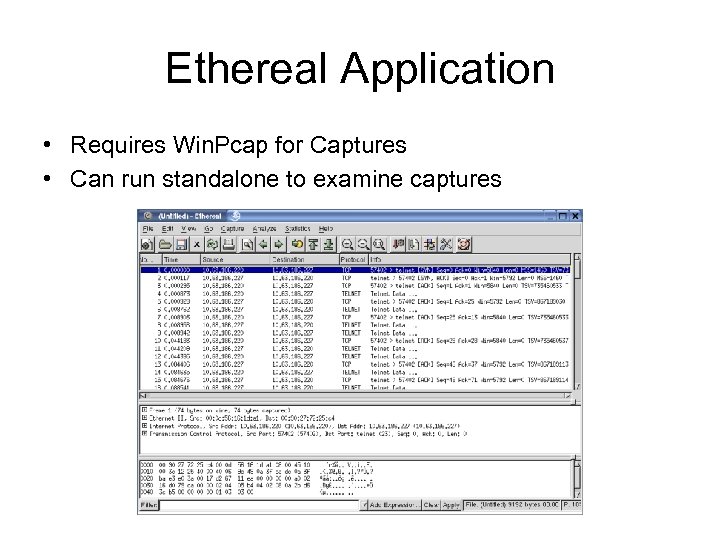
Task: Click the zoom out magnifier icon
Action: click(363, 244)
